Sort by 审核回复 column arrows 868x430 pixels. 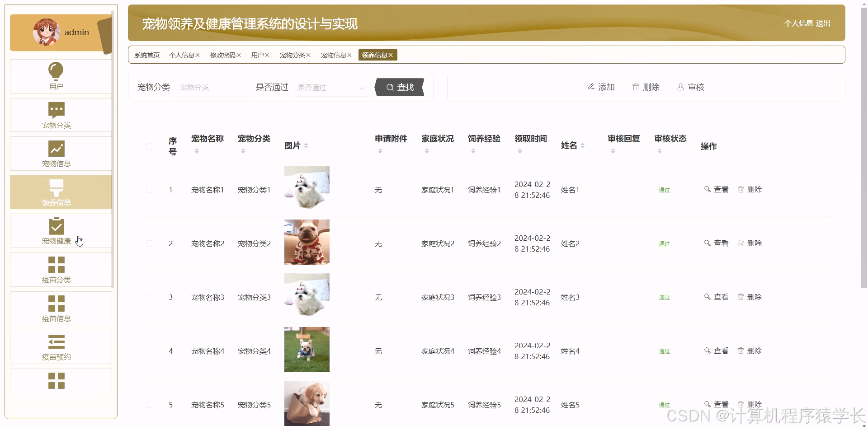613,151
